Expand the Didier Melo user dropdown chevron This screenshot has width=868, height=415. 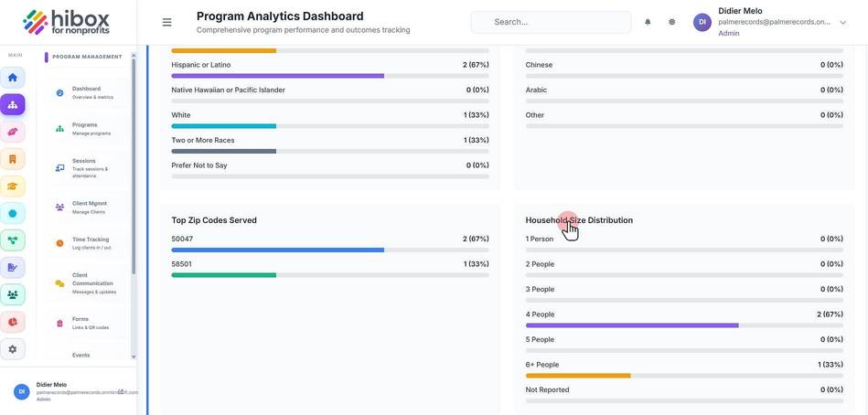pos(843,22)
